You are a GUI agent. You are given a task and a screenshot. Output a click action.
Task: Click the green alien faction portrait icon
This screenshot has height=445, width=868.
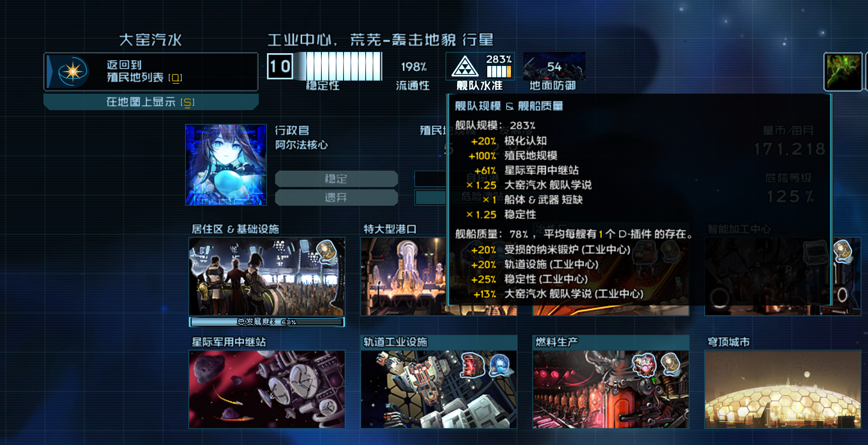[x=843, y=72]
